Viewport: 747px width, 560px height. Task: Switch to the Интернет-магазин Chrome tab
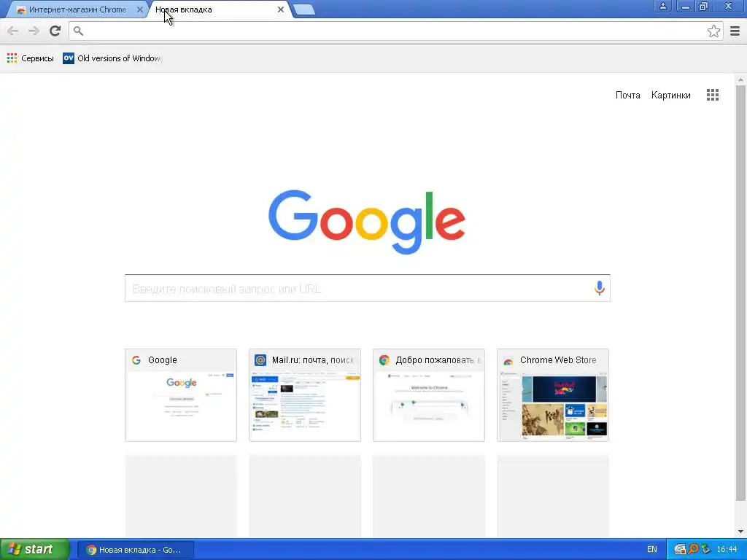point(77,9)
